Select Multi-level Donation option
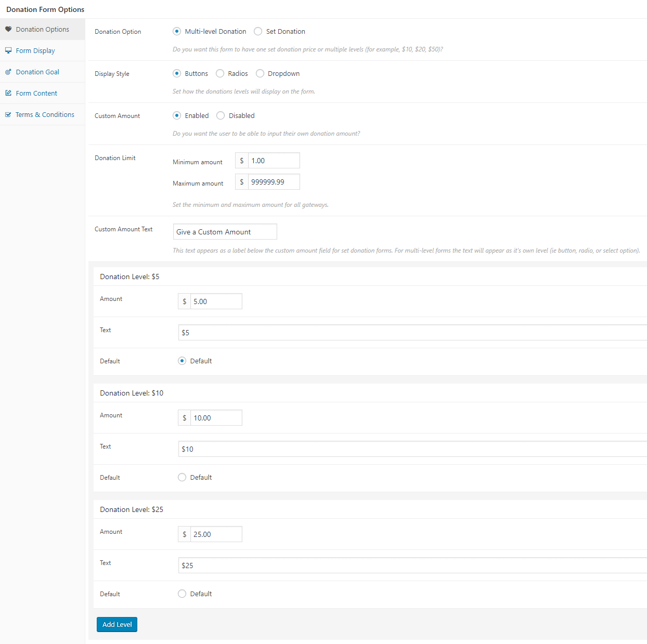 177,31
